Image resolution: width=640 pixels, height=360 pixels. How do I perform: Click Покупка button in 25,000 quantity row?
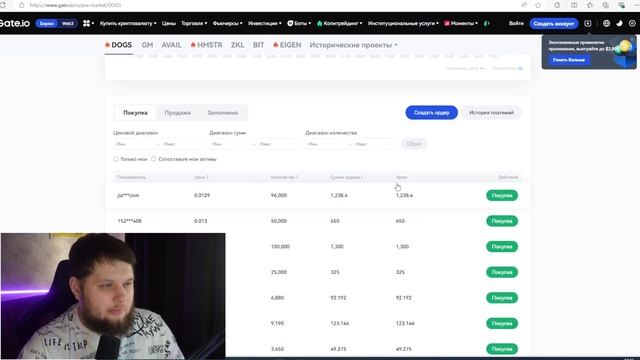coord(502,272)
